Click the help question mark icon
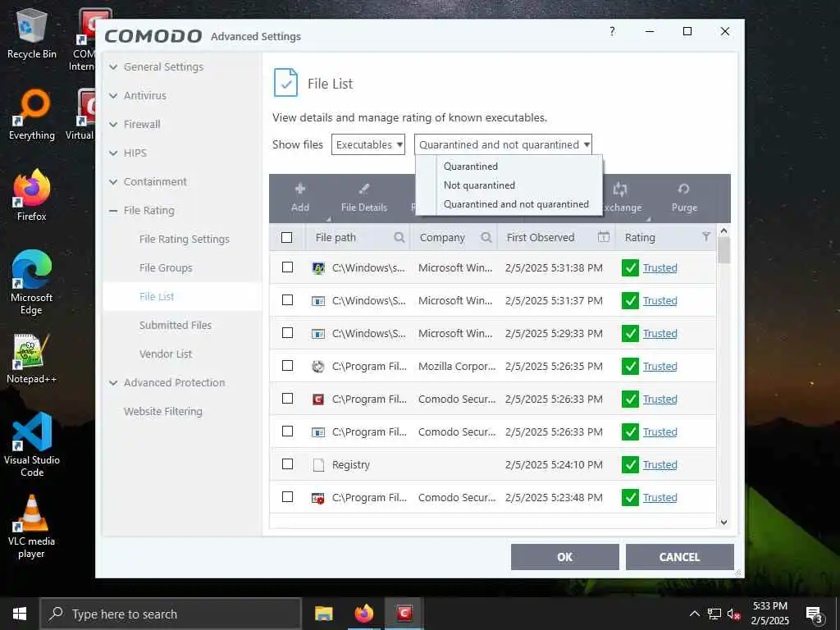The width and height of the screenshot is (840, 630). click(612, 31)
